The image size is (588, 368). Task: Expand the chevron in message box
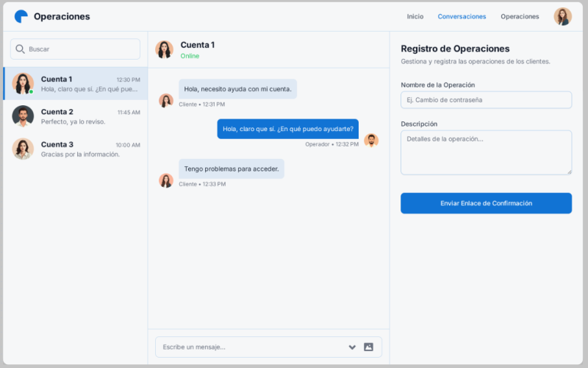click(352, 347)
